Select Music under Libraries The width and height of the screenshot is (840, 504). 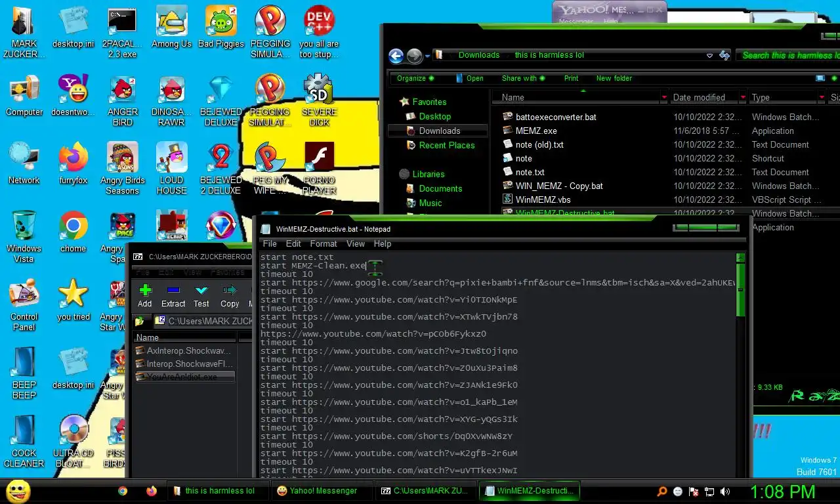430,203
